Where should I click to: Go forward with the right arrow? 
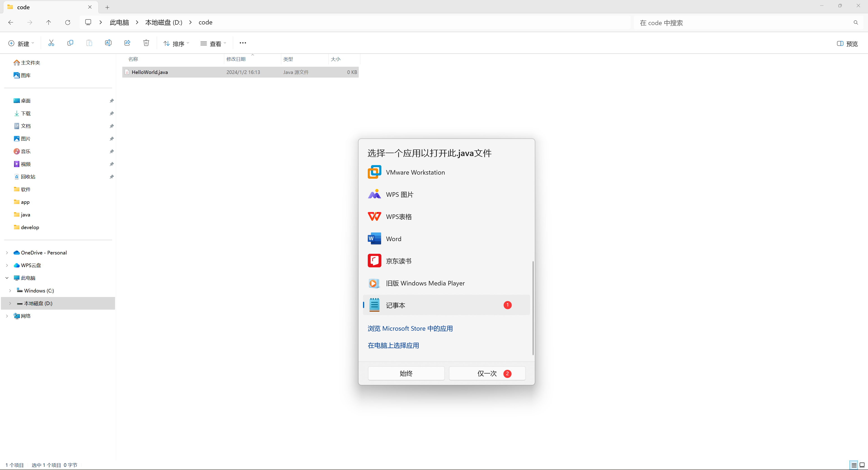click(x=30, y=22)
